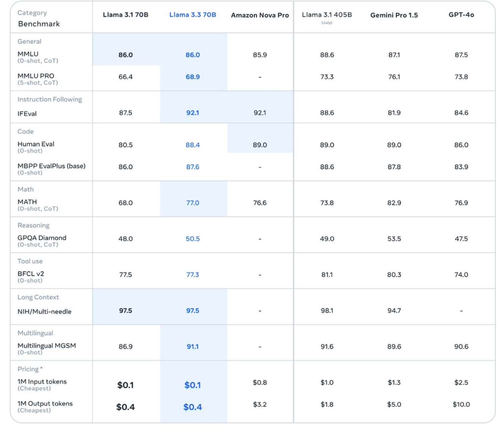Click the Llama 3.1 405B MMLU PRO score 73.3
Screen dimensions: 504x427
click(x=327, y=77)
